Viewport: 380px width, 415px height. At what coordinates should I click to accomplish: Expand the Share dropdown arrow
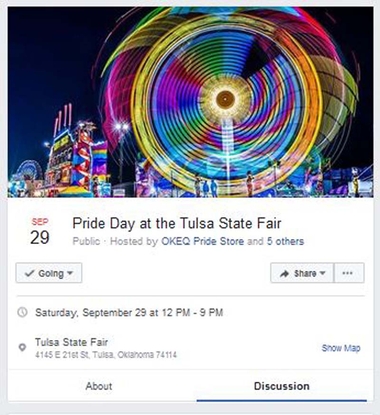pos(322,273)
